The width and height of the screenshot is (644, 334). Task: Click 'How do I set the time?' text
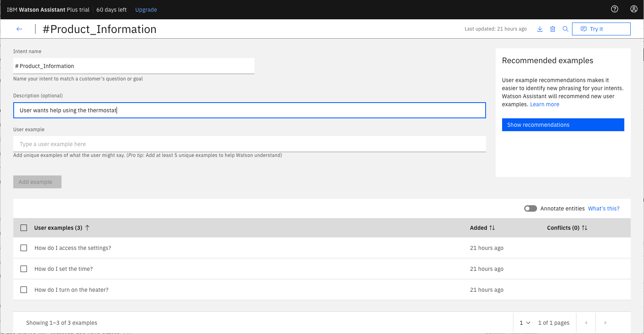(x=64, y=269)
